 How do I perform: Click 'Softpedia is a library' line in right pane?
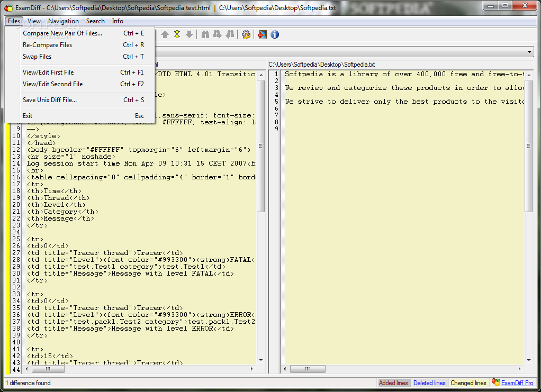point(404,74)
